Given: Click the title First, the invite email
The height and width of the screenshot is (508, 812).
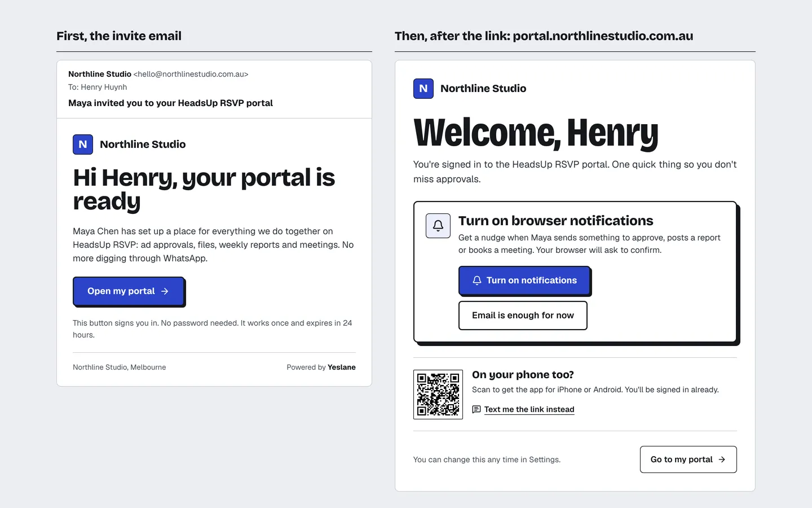Looking at the screenshot, I should 119,36.
